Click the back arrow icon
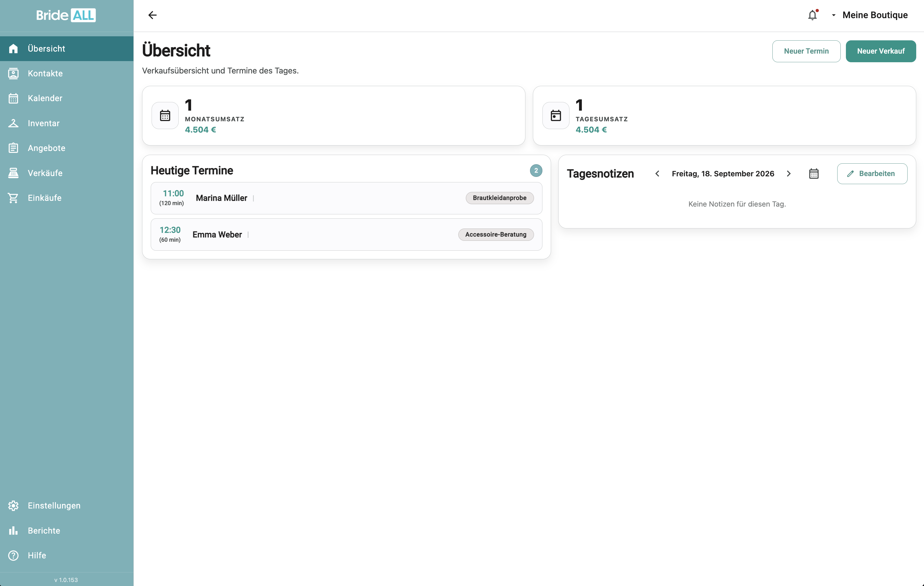The width and height of the screenshot is (924, 586). (x=152, y=15)
